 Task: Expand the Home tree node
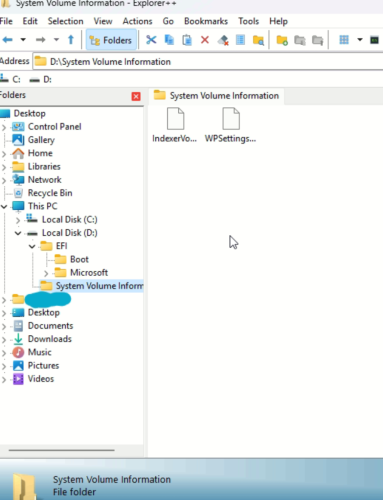pyautogui.click(x=4, y=154)
